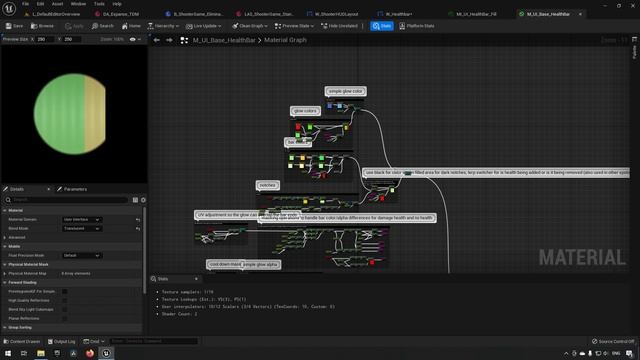Viewport: 640px width, 360px height.
Task: Close the M_UI_Base_Healthbar tab
Action: click(x=580, y=14)
